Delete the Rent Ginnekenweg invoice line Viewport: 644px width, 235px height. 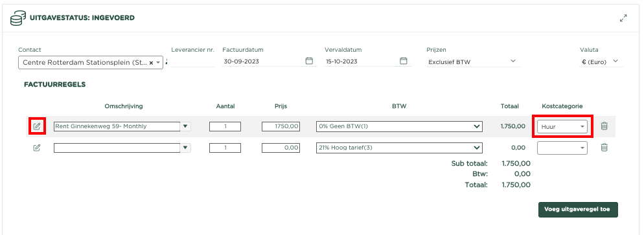pos(604,126)
